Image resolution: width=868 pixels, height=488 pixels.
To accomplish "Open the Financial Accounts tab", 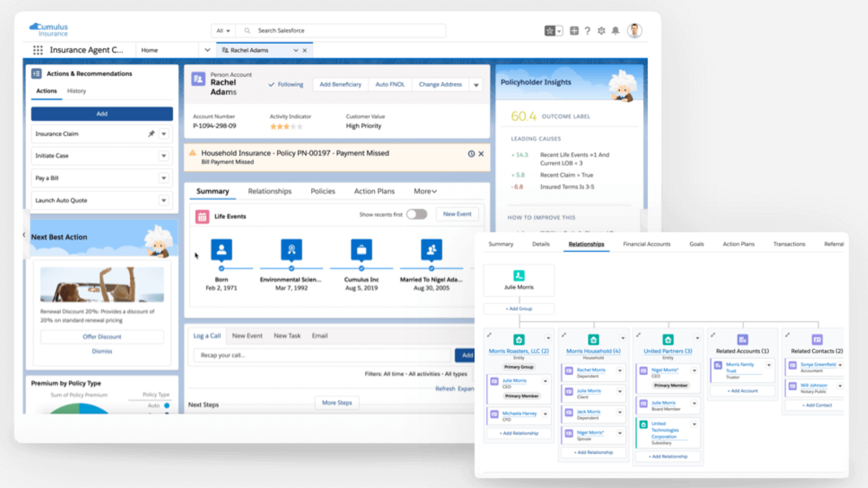I will [x=647, y=245].
